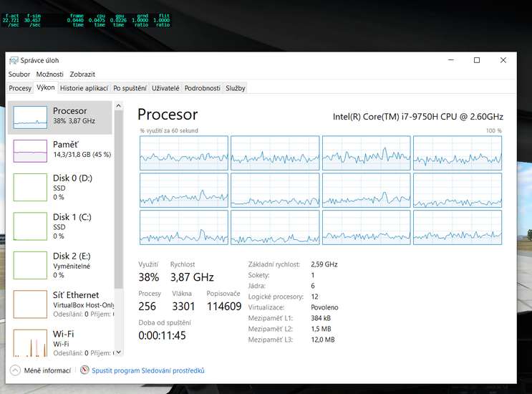Click the Resource Monitor icon at bottom
This screenshot has width=532, height=394.
point(85,370)
